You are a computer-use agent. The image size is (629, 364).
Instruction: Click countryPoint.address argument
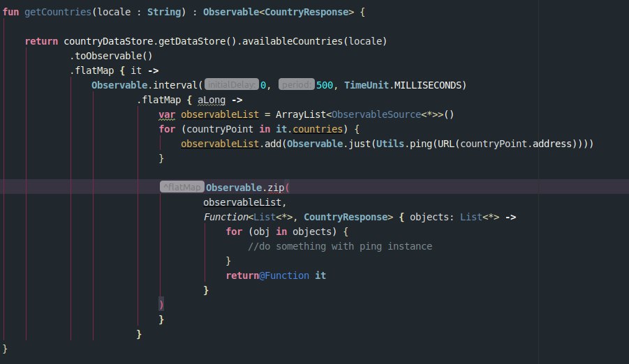point(516,144)
